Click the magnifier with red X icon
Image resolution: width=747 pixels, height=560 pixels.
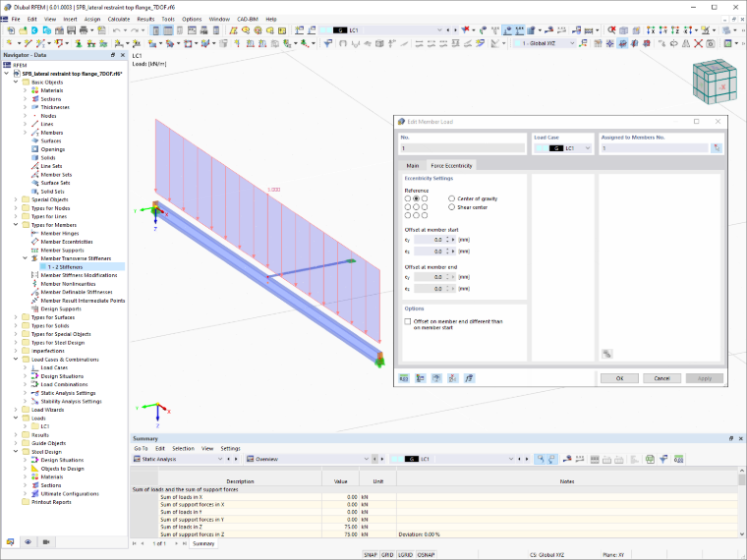point(611,30)
